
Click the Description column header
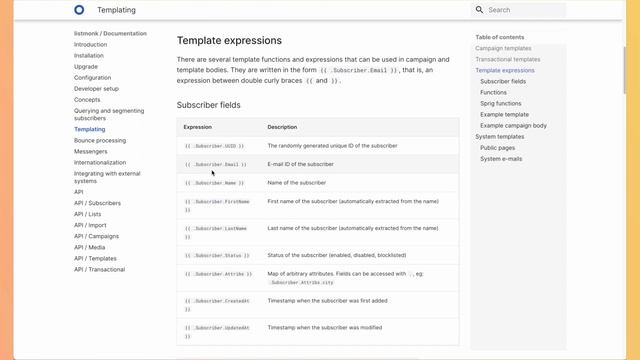coord(282,127)
